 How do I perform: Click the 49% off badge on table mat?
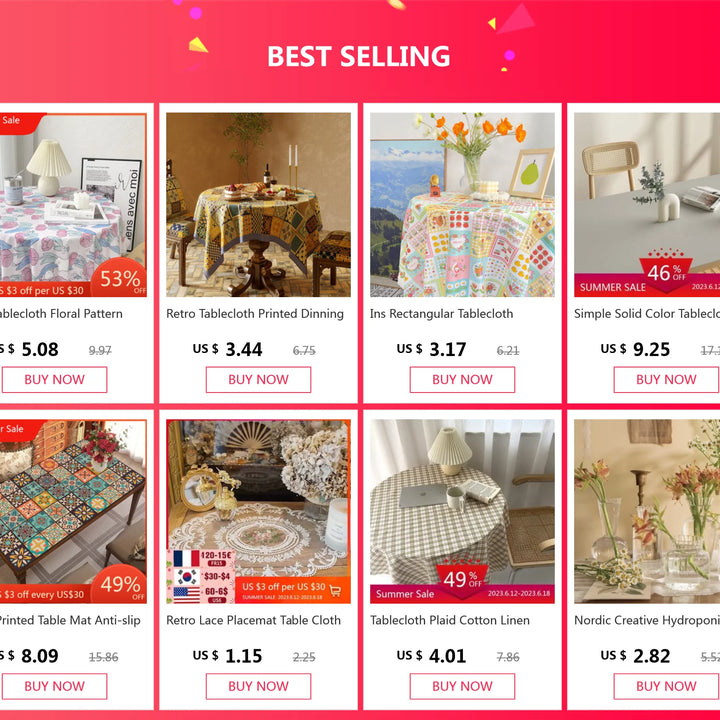[x=120, y=584]
